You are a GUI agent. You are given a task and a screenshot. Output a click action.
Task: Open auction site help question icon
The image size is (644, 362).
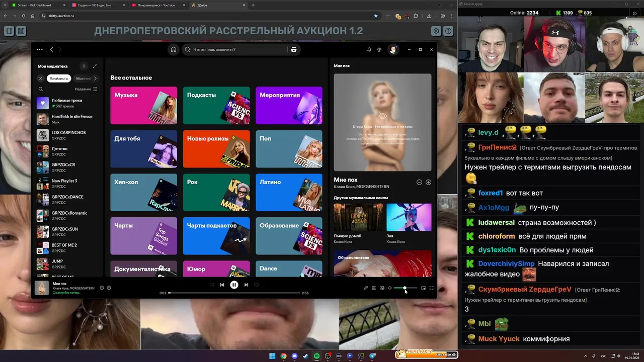pos(448,31)
